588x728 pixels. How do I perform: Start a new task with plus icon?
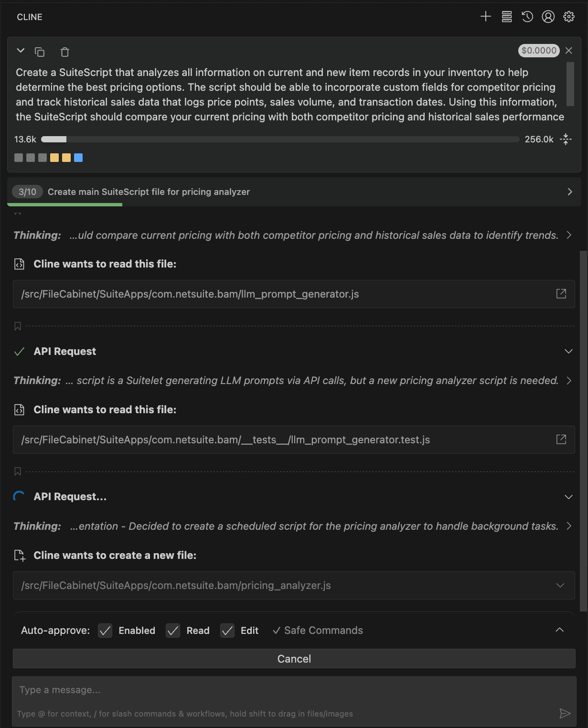point(485,17)
